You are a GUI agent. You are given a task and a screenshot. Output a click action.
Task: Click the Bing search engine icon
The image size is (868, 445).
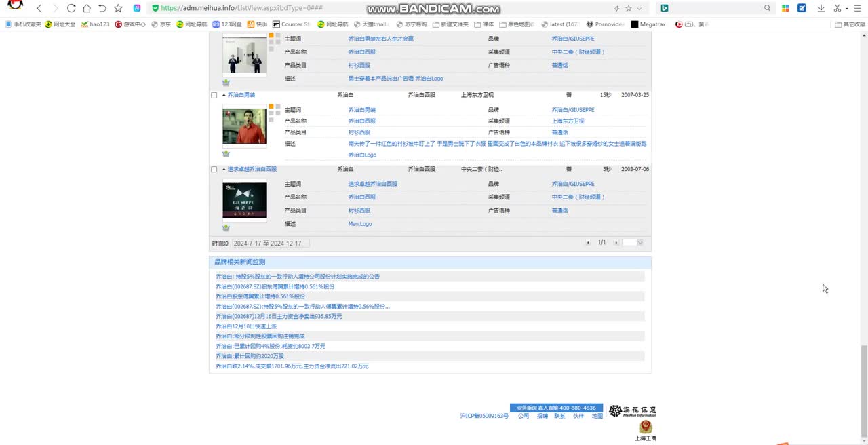[664, 8]
